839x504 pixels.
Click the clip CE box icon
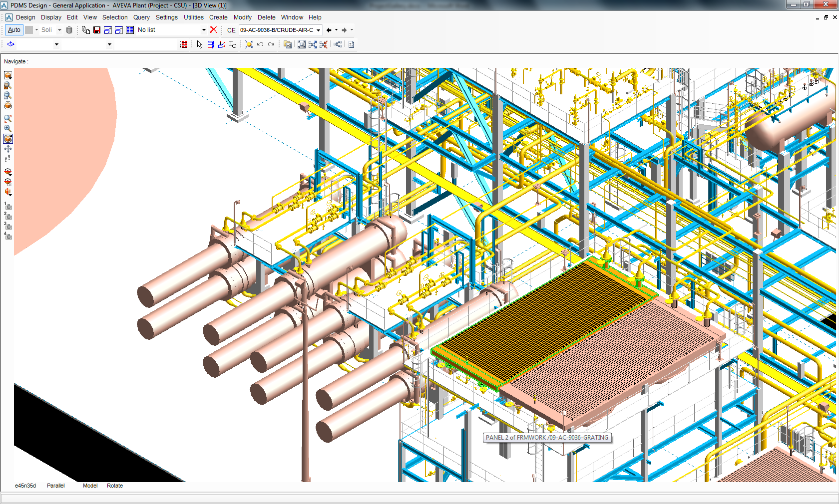tap(8, 182)
